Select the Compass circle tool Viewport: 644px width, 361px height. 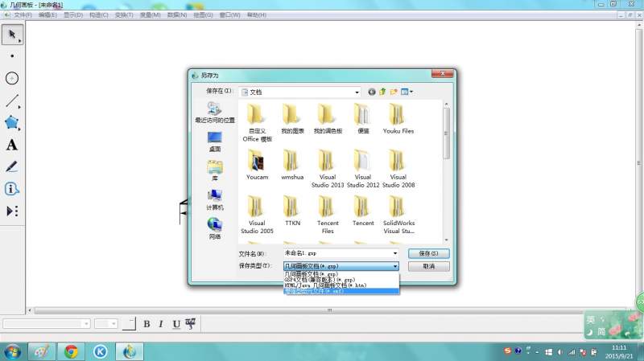point(12,78)
